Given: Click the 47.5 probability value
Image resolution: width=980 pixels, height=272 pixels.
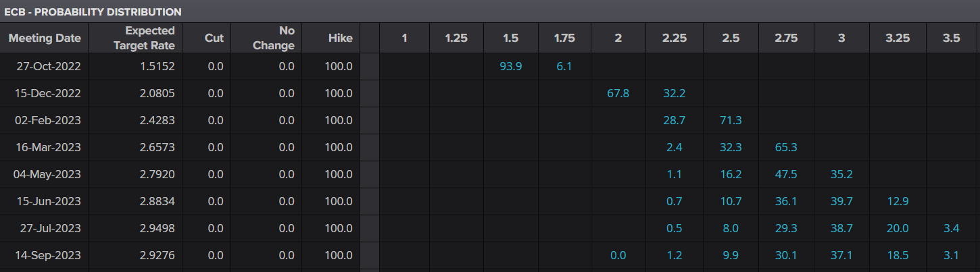Looking at the screenshot, I should 786,174.
